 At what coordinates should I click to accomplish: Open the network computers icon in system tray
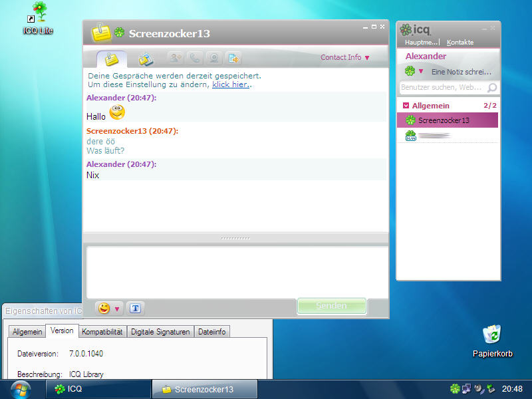467,389
